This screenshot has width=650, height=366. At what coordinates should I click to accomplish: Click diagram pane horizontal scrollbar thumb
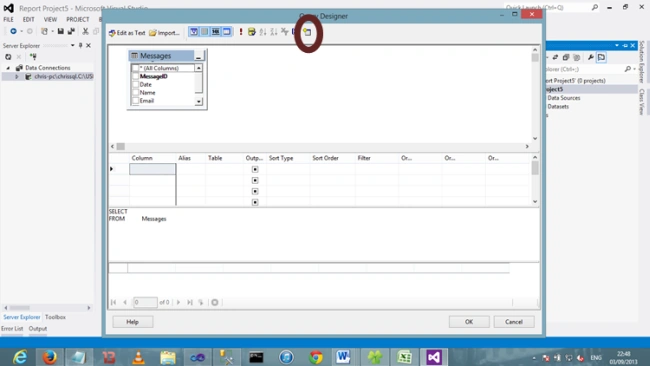[121, 146]
